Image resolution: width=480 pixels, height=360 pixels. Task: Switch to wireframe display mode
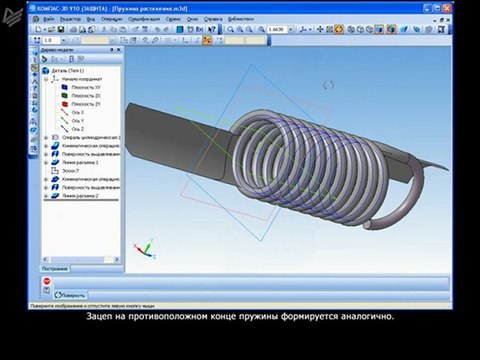351,30
